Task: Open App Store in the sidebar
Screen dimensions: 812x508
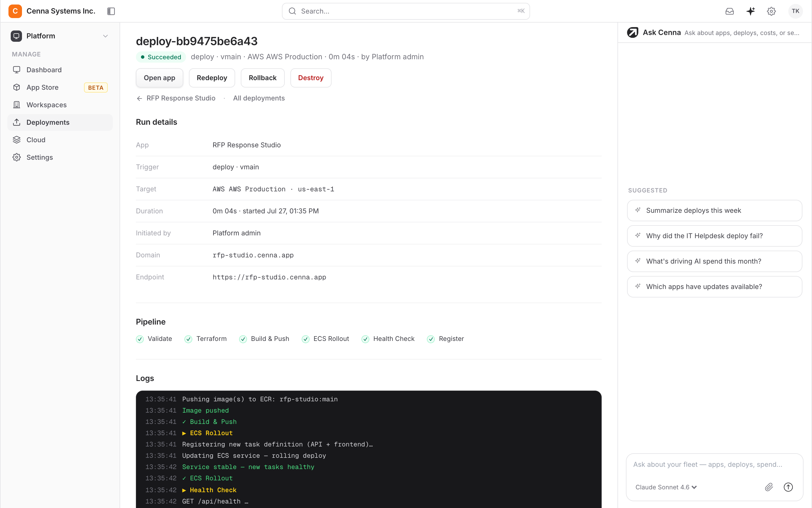Action: tap(60, 87)
